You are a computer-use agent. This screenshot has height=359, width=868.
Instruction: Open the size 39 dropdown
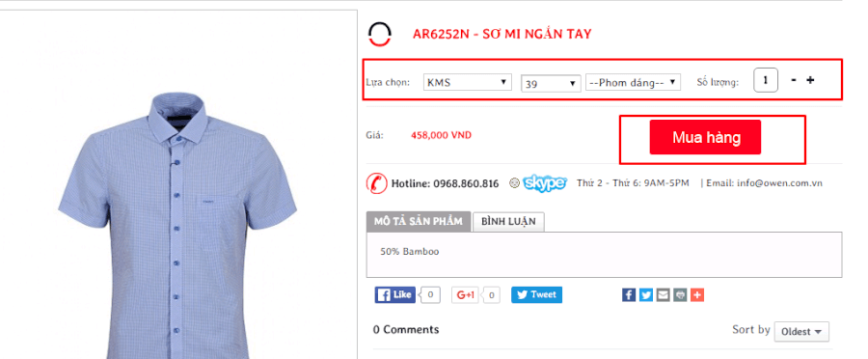coord(552,83)
